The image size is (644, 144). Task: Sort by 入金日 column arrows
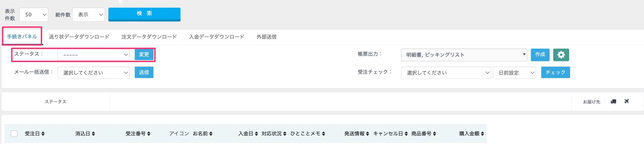point(256,134)
